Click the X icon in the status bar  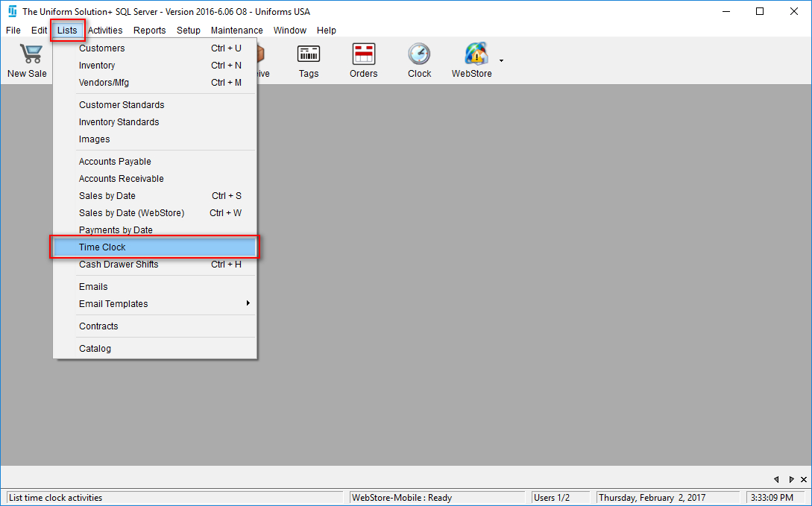804,479
